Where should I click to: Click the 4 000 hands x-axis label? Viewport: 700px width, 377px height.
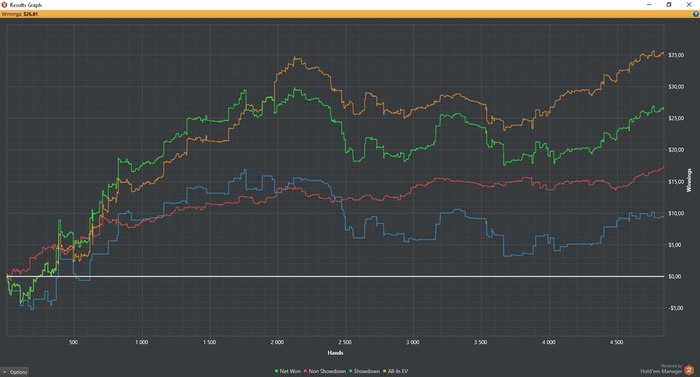point(549,343)
